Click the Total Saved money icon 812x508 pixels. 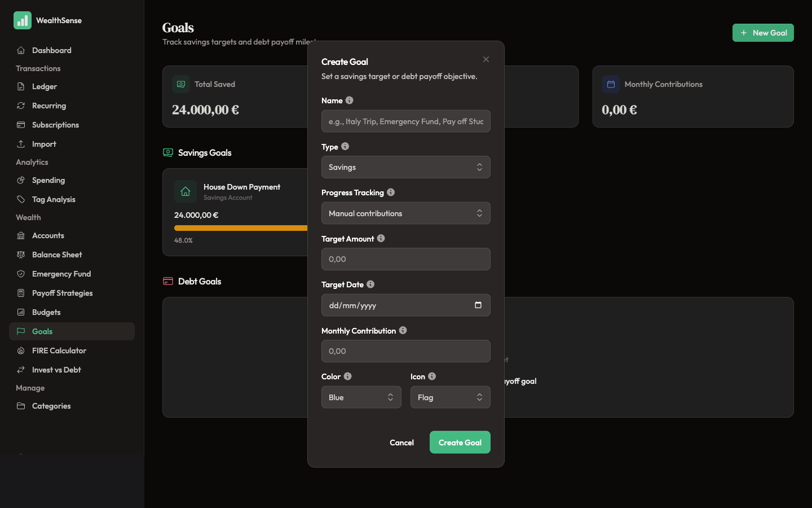point(181,84)
